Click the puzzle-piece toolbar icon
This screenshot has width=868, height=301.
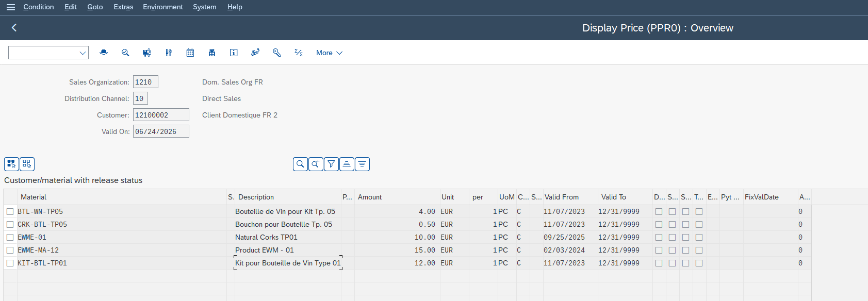(147, 53)
